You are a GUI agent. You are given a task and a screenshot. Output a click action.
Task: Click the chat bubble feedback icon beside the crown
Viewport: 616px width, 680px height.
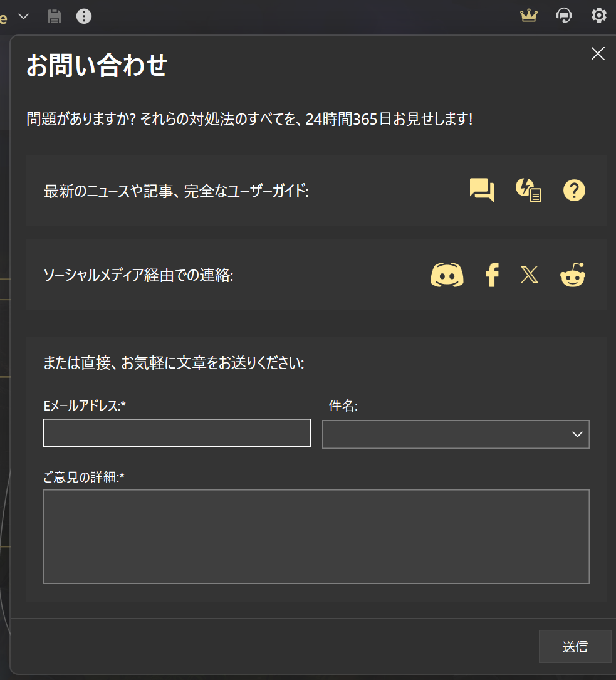pyautogui.click(x=564, y=16)
